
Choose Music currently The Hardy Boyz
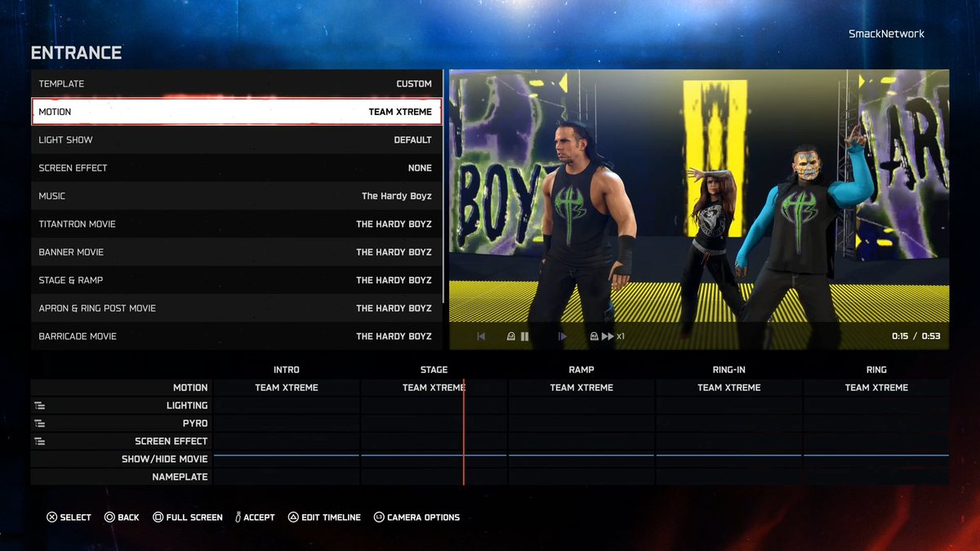point(236,196)
